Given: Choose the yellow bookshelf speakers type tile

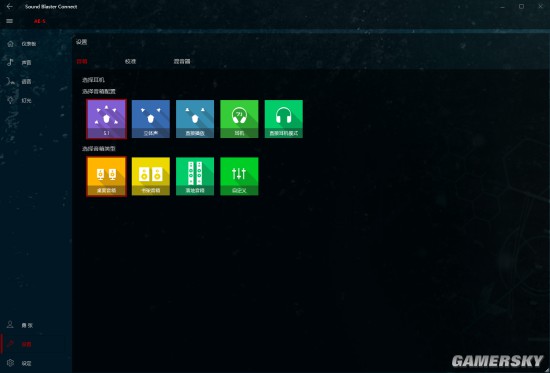Looking at the screenshot, I should (151, 176).
